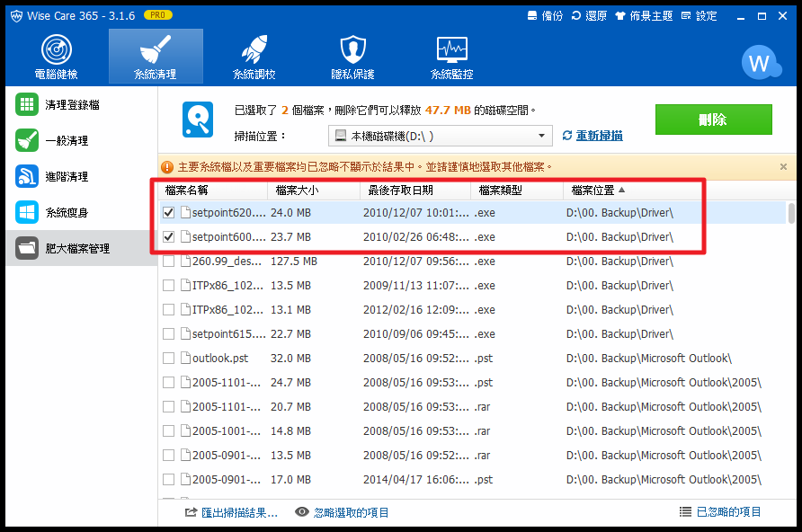Click the blue W user avatar
Image resolution: width=802 pixels, height=532 pixels.
coord(760,63)
